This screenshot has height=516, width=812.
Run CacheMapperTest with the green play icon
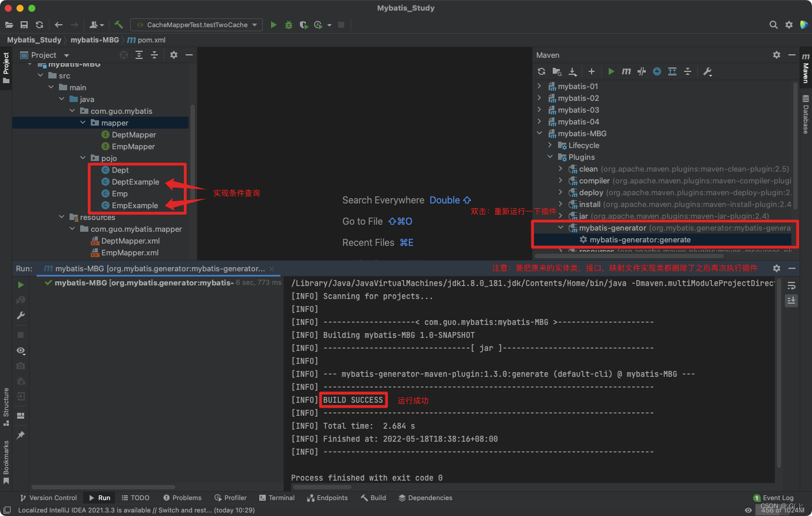tap(273, 25)
